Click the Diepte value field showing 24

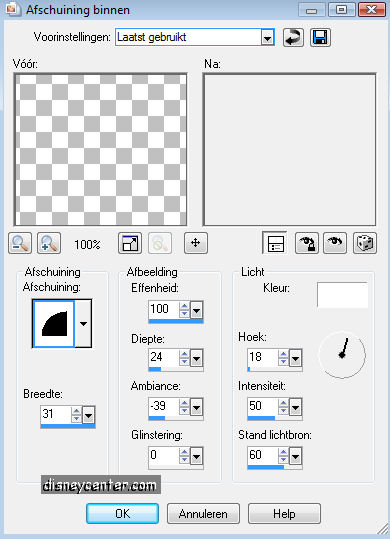click(164, 359)
